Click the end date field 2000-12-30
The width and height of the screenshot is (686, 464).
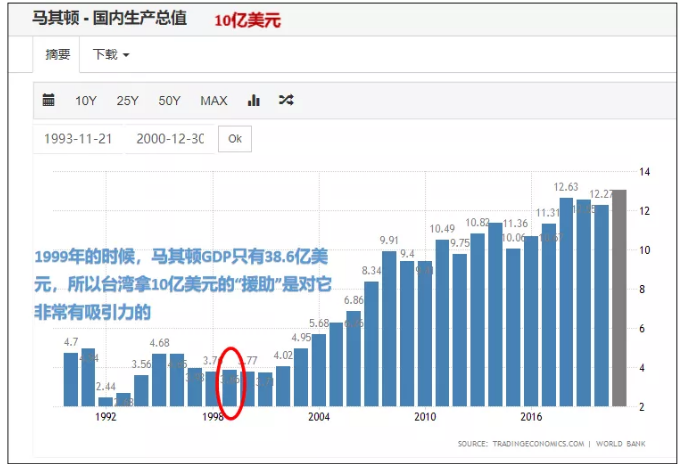pos(170,139)
